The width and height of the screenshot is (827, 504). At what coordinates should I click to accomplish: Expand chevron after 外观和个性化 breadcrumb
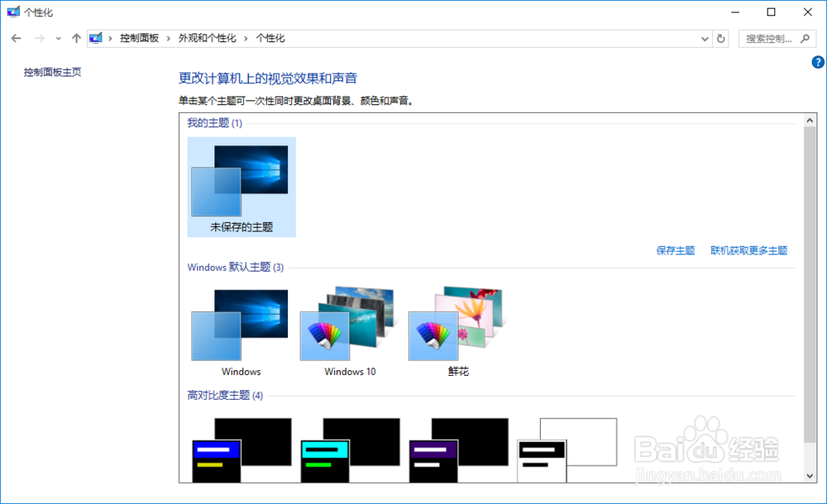(246, 39)
